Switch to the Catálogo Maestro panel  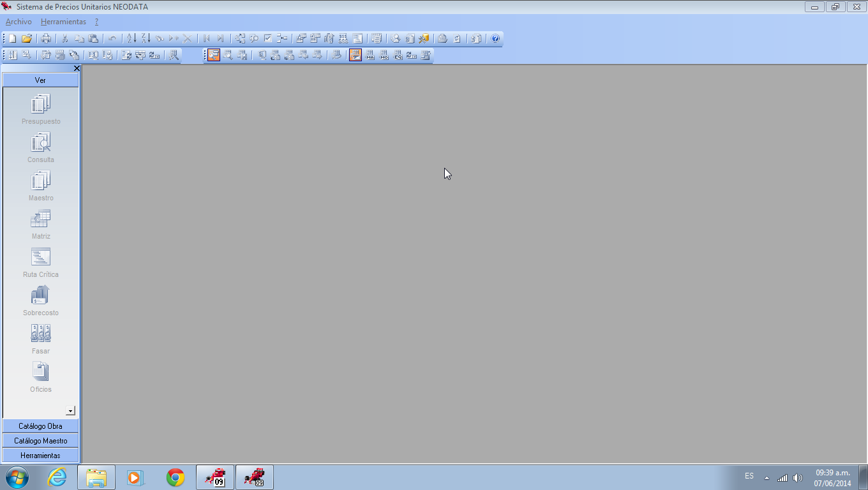click(x=40, y=440)
